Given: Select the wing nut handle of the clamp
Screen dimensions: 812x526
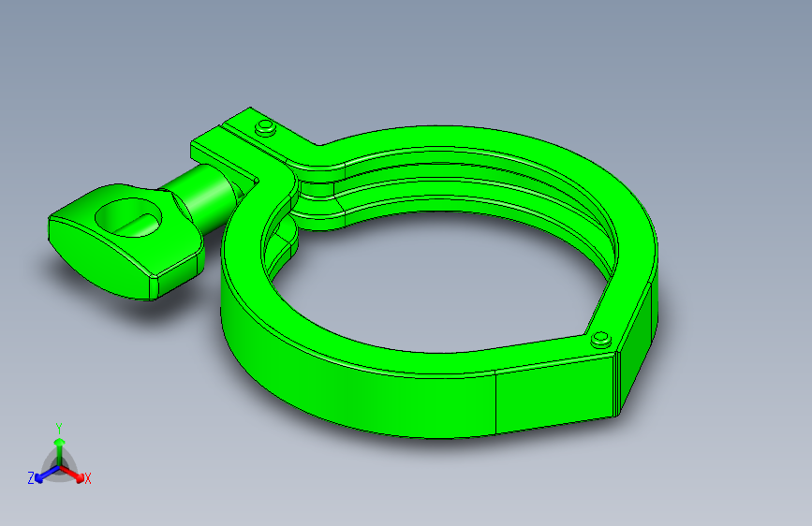Looking at the screenshot, I should coord(125,241).
